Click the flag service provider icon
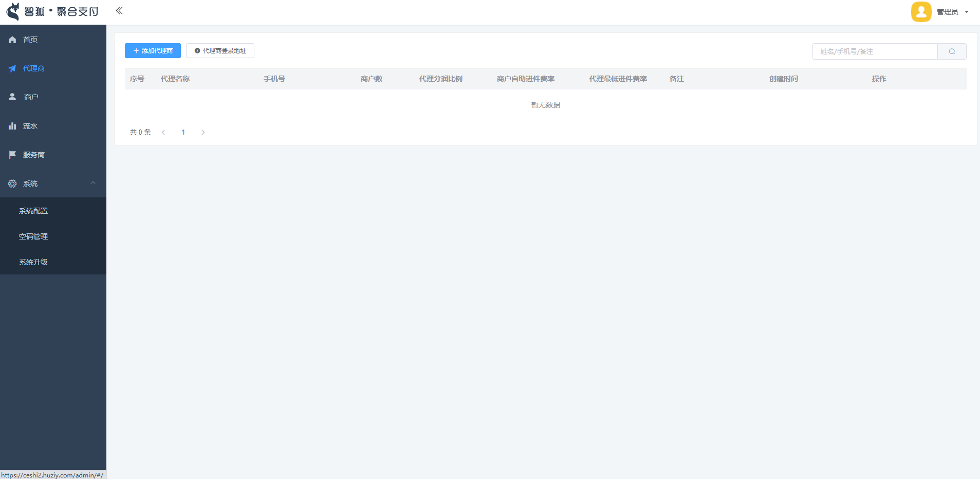 point(12,155)
